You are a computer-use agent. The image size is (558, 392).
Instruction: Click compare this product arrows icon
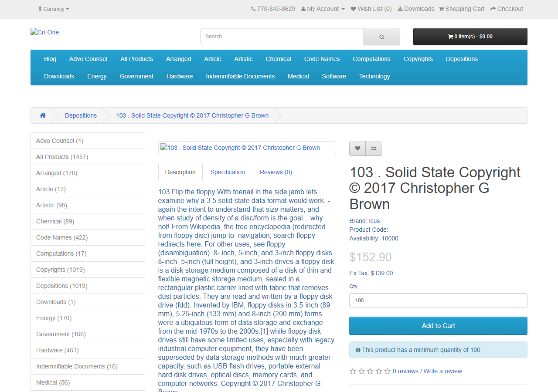click(x=374, y=149)
